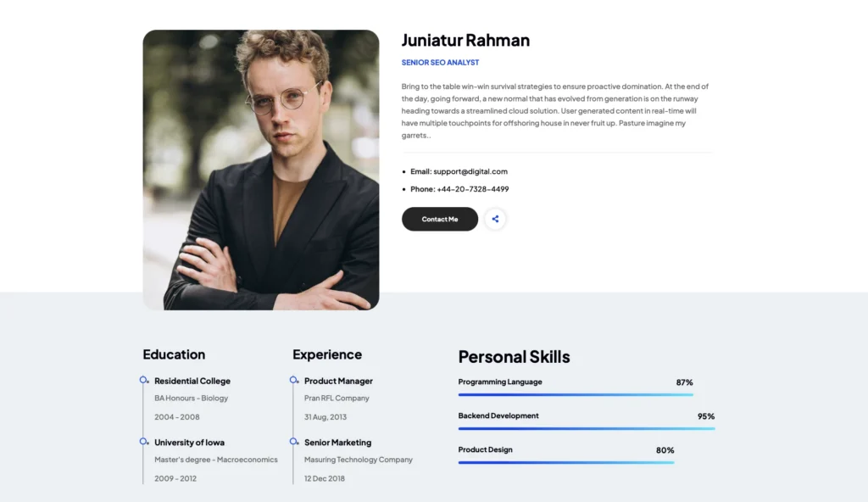Click the Juniatur Rahman name heading
The height and width of the screenshot is (502, 868).
coord(465,40)
